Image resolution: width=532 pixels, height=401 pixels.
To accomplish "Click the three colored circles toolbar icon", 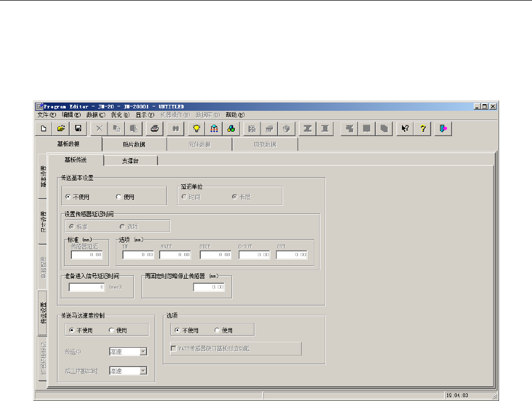I will (231, 128).
